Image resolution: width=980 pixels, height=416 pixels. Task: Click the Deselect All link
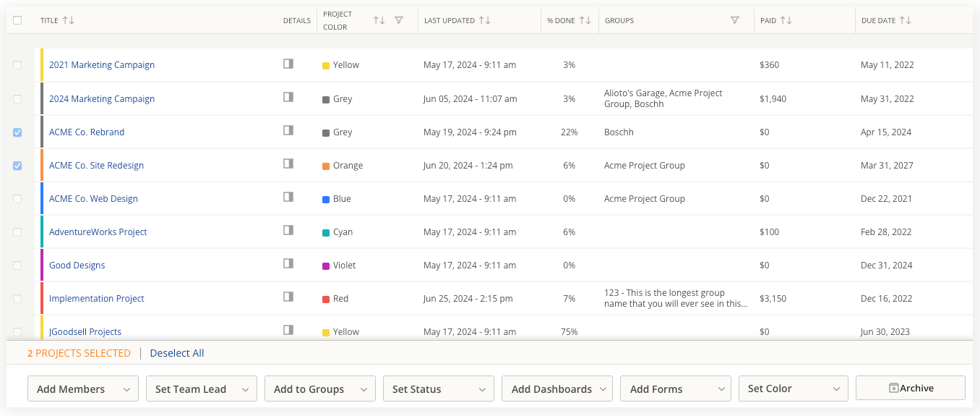tap(177, 353)
